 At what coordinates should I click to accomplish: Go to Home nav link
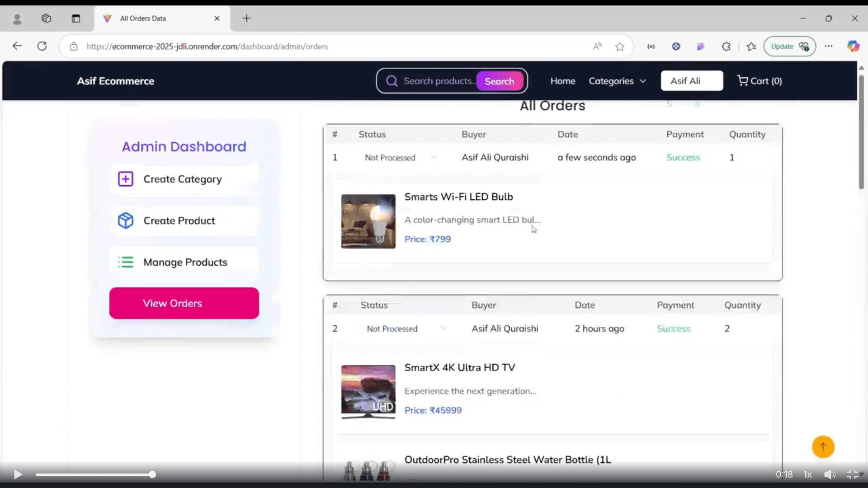[563, 81]
